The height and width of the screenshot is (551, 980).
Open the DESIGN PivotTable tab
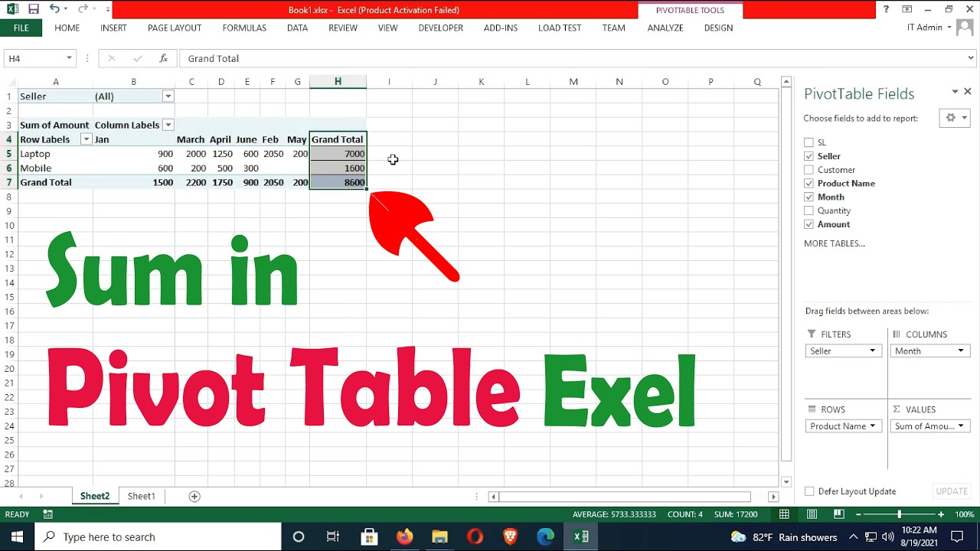[x=718, y=28]
